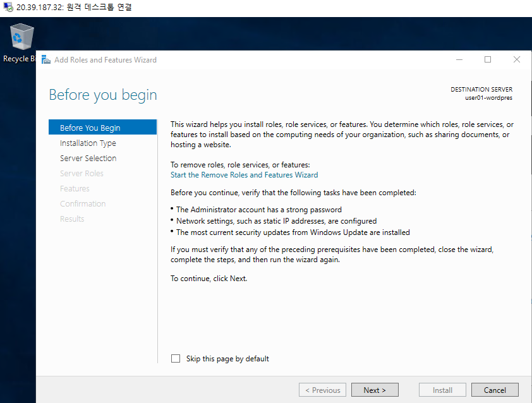Click the DESTINATION SERVER label
This screenshot has height=403, width=532.
[x=481, y=90]
